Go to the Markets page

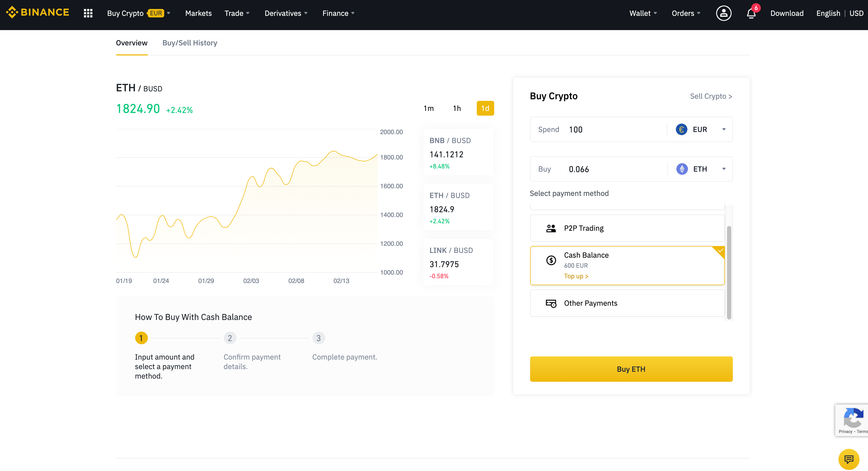click(199, 13)
